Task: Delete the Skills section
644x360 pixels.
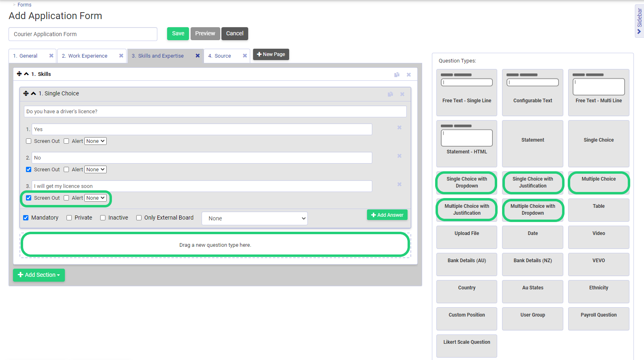Action: click(x=409, y=75)
